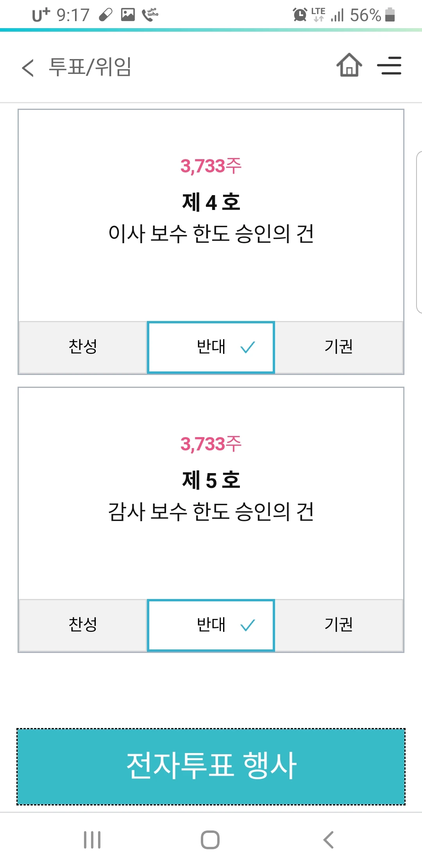Submit vote with 전자투표 행사 button
Image resolution: width=422 pixels, height=868 pixels.
(211, 766)
